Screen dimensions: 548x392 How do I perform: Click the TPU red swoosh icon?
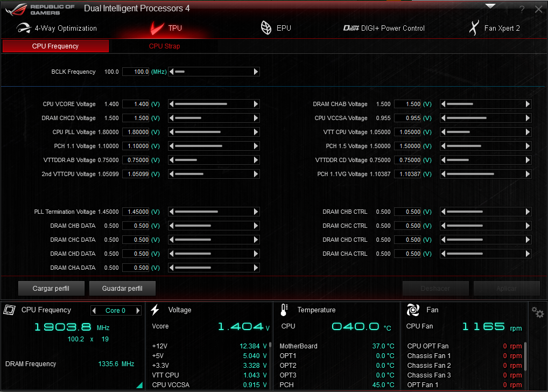157,29
